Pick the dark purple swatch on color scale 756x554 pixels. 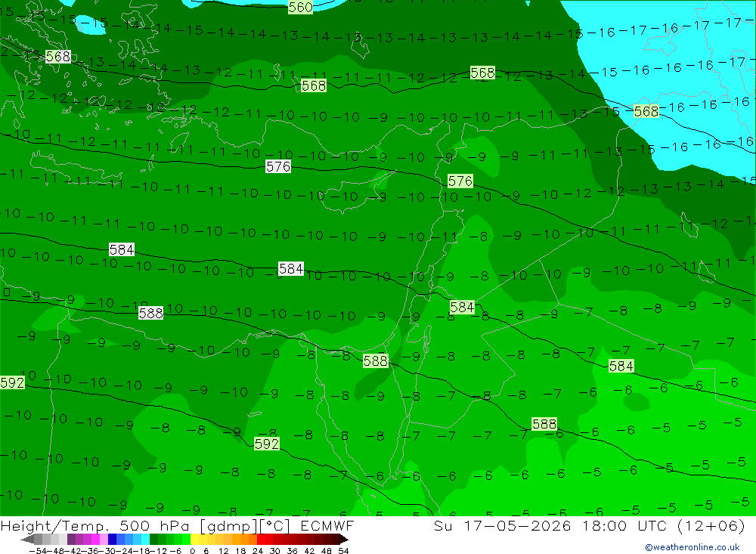pos(71,540)
